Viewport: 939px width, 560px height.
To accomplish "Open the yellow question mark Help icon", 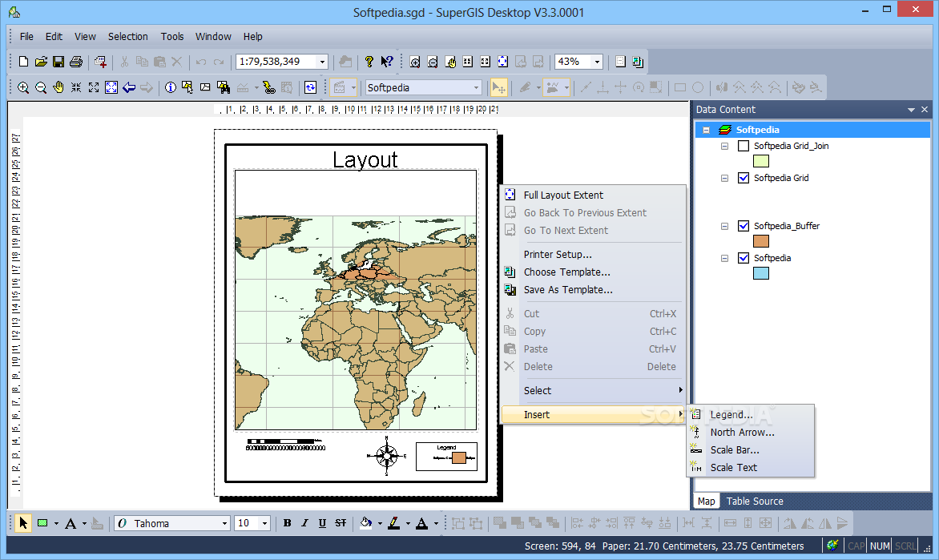I will [369, 62].
